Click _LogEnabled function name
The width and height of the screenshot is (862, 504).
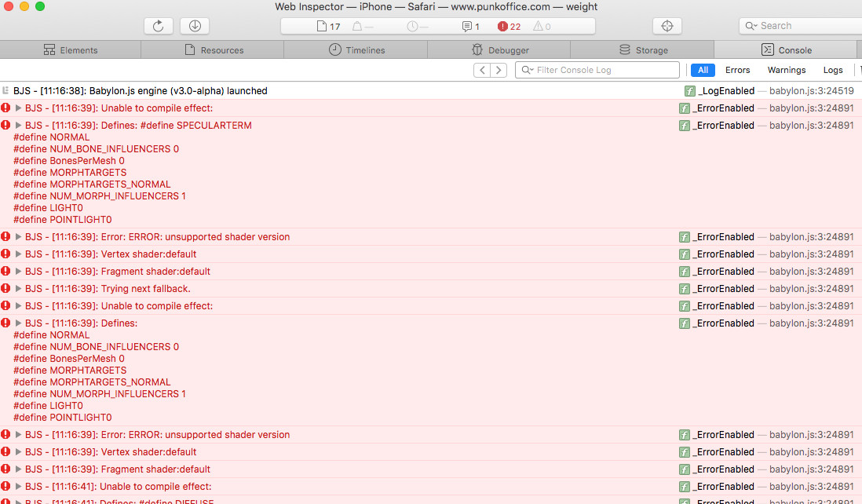coord(726,91)
